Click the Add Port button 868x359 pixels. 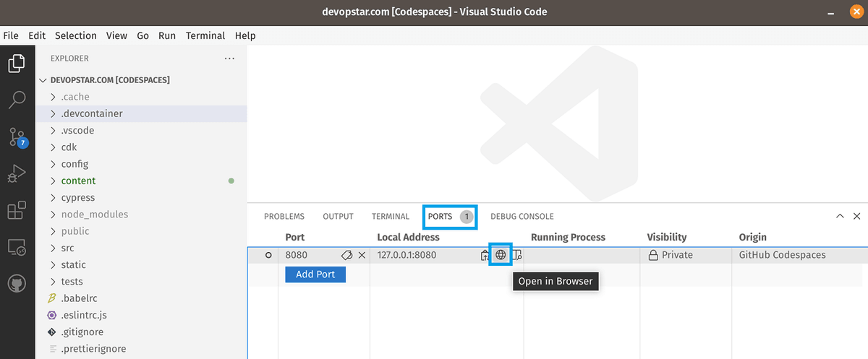(x=315, y=274)
